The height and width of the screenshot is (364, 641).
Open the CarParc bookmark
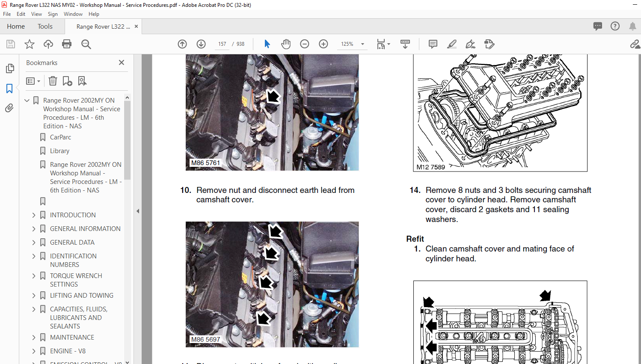coord(60,137)
